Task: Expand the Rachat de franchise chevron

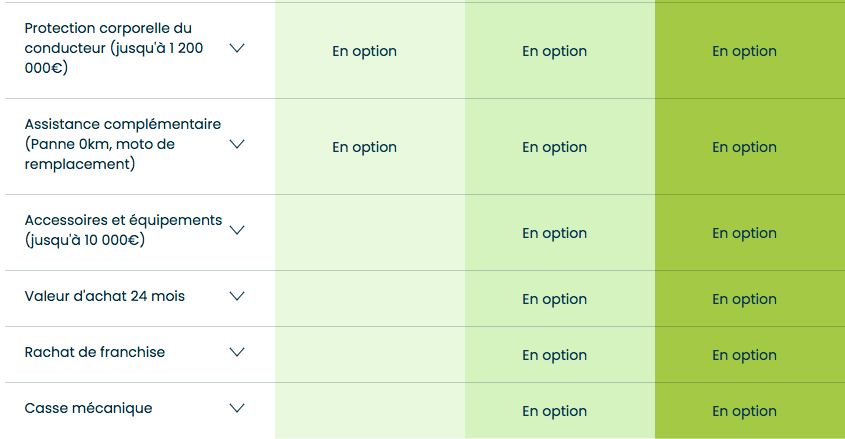Action: pos(237,352)
